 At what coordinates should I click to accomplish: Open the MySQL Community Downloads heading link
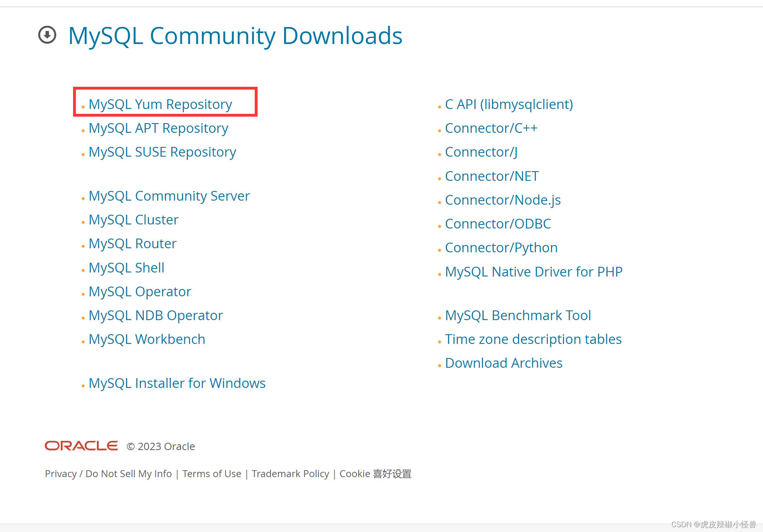point(235,36)
